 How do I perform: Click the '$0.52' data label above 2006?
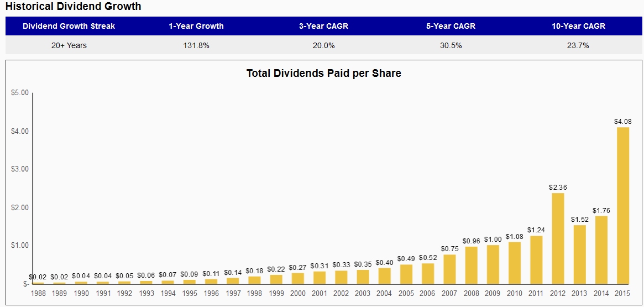tap(428, 258)
